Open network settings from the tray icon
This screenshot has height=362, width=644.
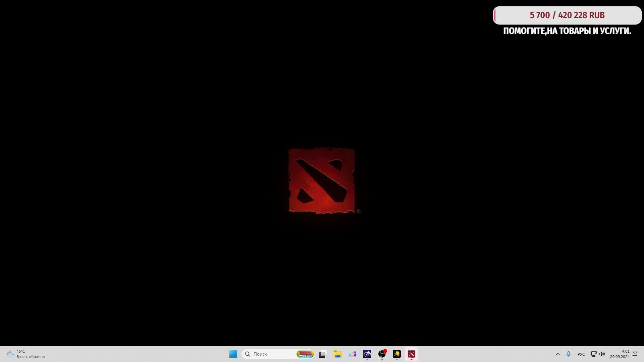coord(594,354)
